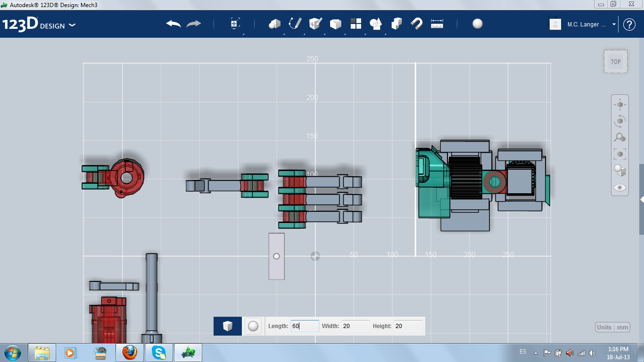Open the Combine tools

point(396,24)
